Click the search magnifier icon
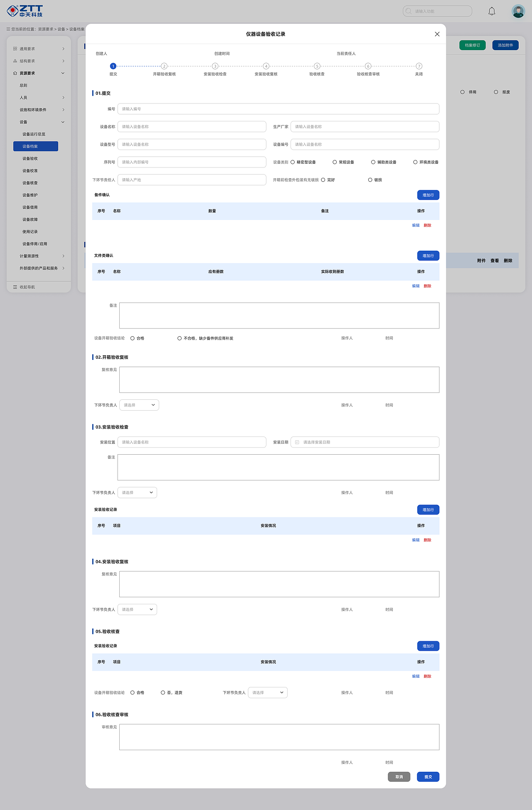The width and height of the screenshot is (532, 810). (x=409, y=11)
